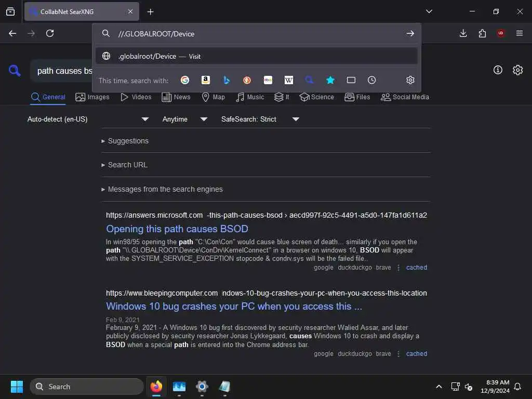This screenshot has width=532, height=399.
Task: Open a new tab with plus button
Action: [150, 12]
